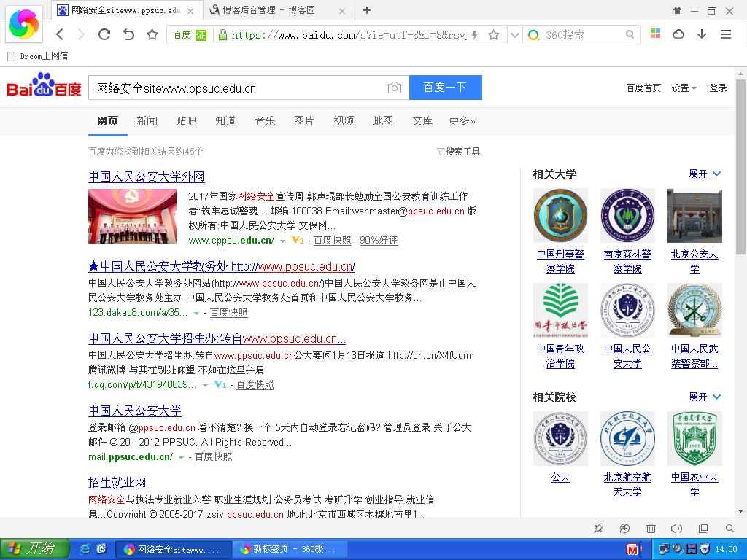Click the V1 credibility badge
The height and width of the screenshot is (560, 747).
pyautogui.click(x=220, y=384)
